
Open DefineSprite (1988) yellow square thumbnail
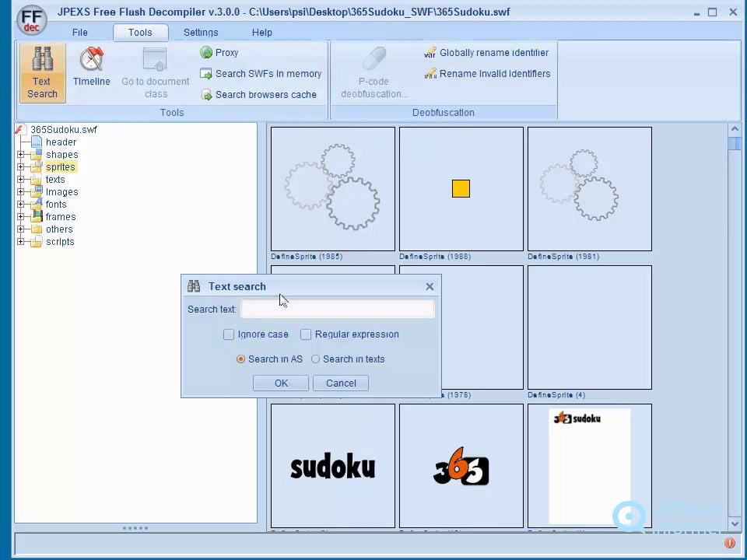pos(461,188)
